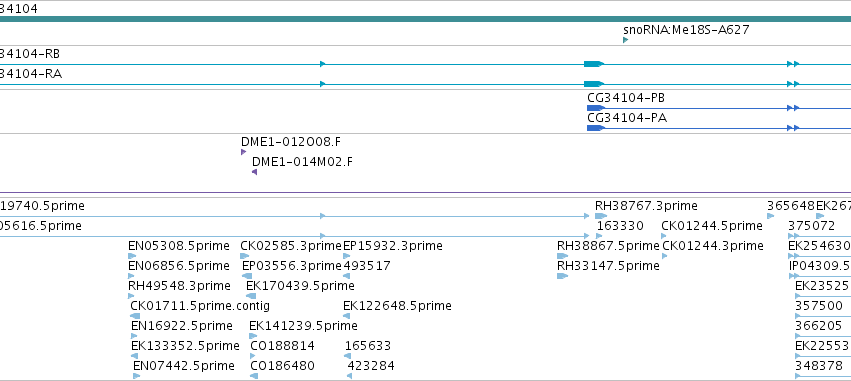Click the 05616.5prime EST label
Viewport: 851px width, 381px height.
tap(41, 226)
